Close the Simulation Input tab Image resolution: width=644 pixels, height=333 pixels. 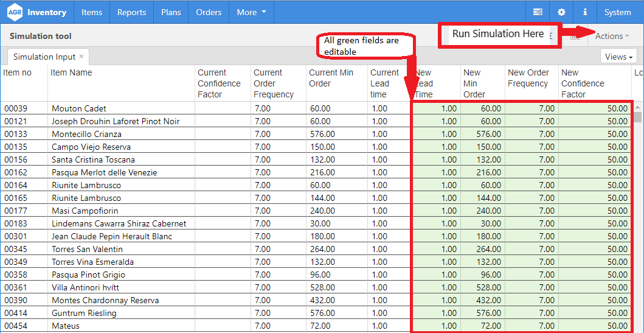click(x=81, y=57)
